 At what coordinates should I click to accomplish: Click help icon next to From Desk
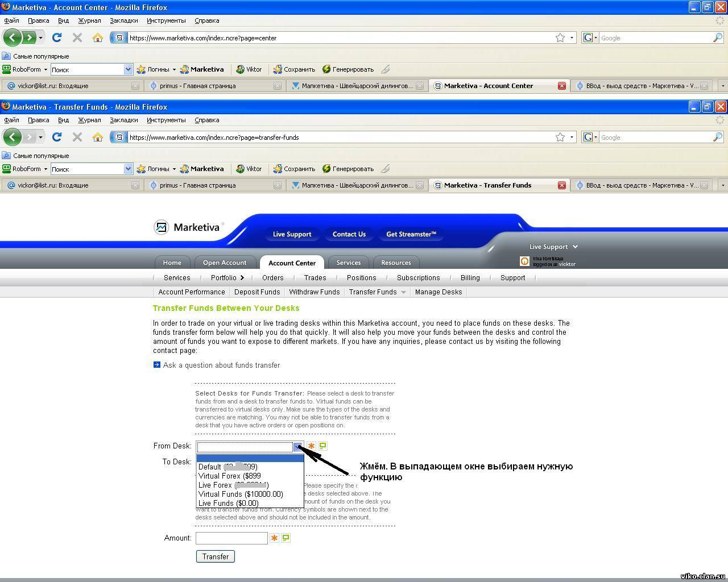[323, 446]
